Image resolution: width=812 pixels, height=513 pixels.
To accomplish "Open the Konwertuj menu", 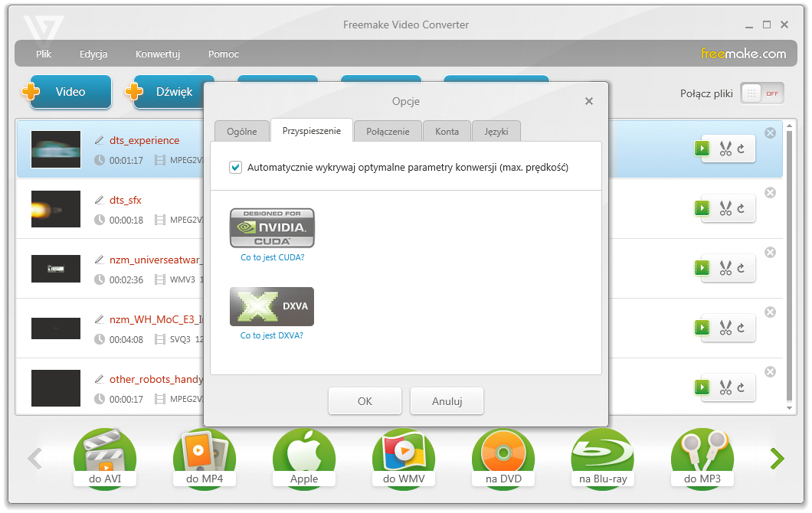I will (x=157, y=54).
